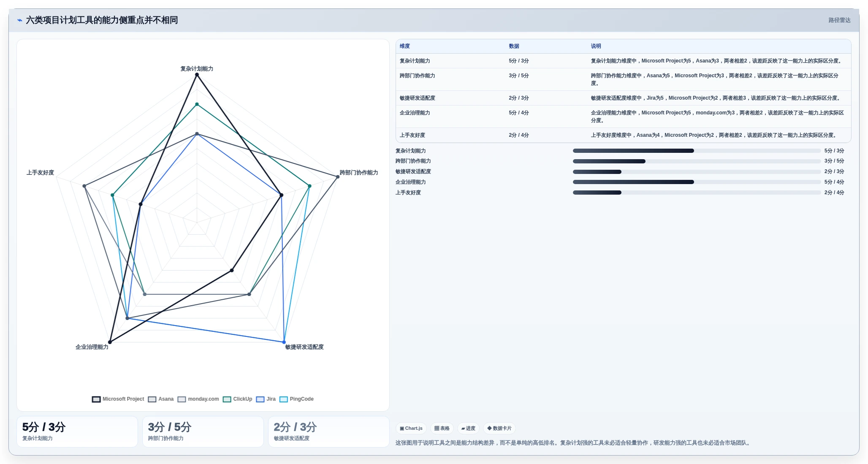Viewport: 868px width, 464px height.
Task: Click the Asana data point at 跨部门协作能力 vertex
Action: 338,177
